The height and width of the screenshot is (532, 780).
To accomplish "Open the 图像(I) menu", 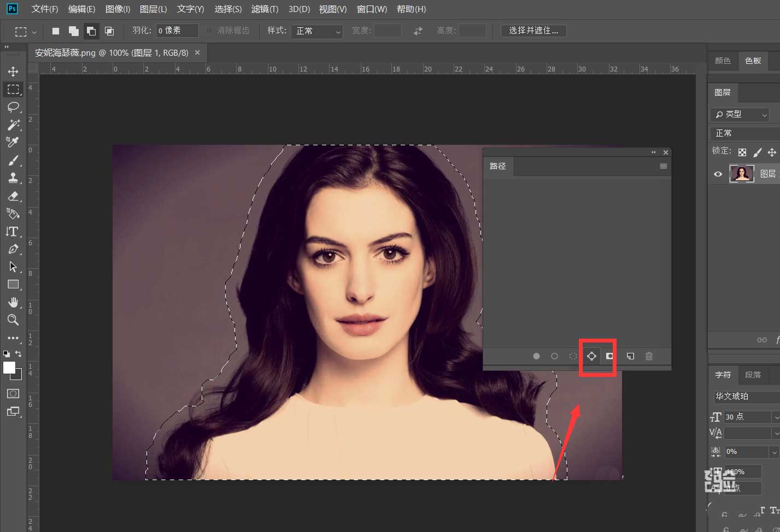I will [118, 9].
